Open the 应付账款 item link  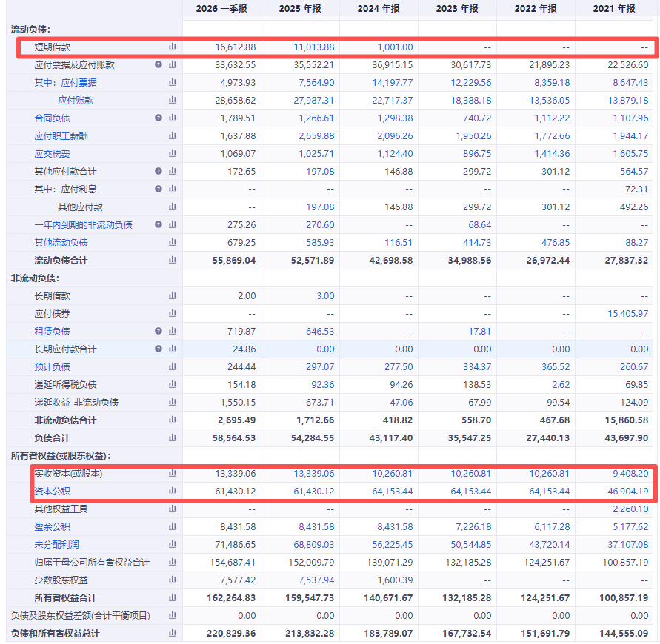(76, 100)
